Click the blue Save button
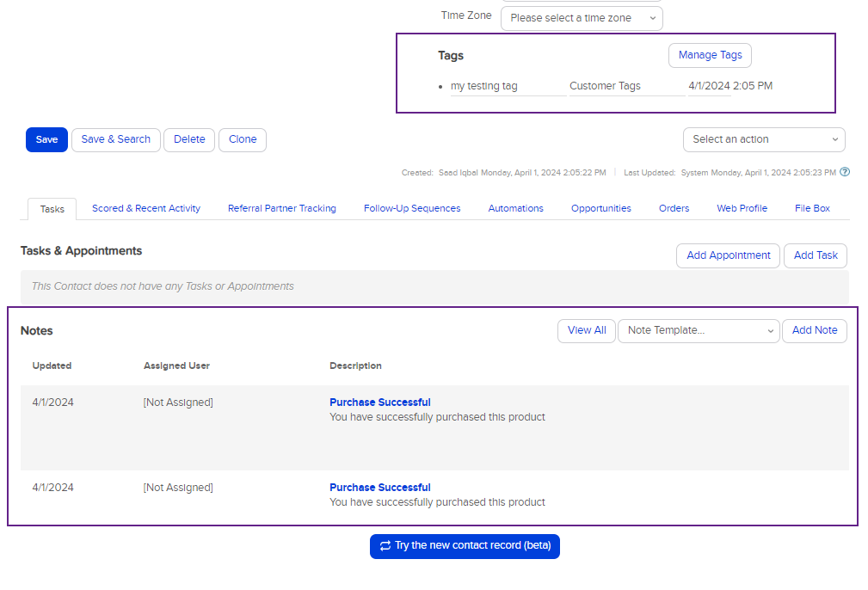 [x=46, y=139]
